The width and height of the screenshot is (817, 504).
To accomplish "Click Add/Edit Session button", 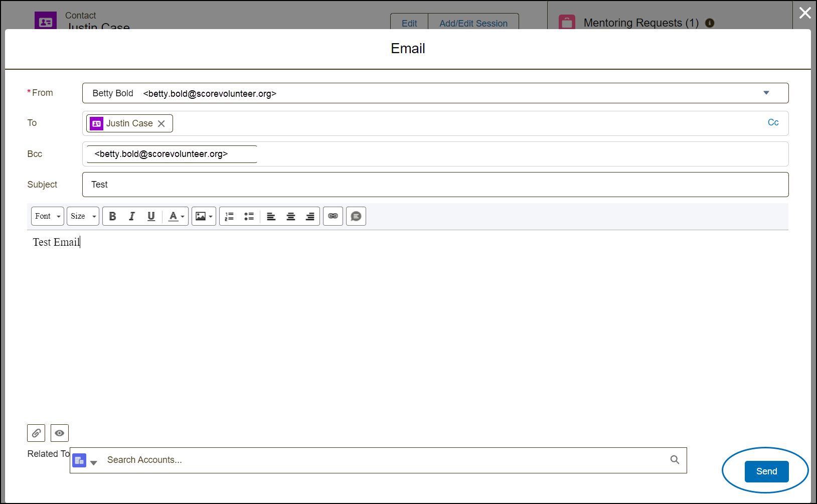I will [473, 23].
